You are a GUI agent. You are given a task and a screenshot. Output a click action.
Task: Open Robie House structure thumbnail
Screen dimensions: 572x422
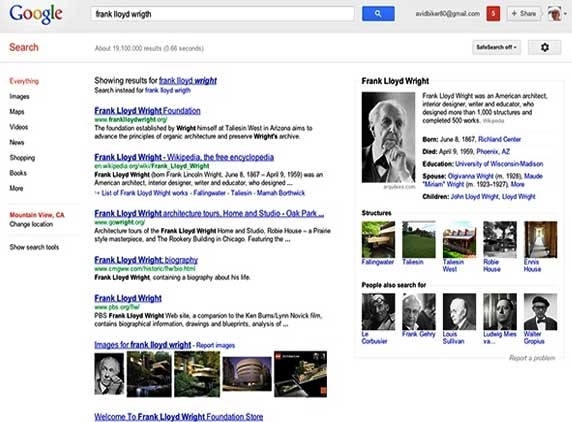[500, 240]
